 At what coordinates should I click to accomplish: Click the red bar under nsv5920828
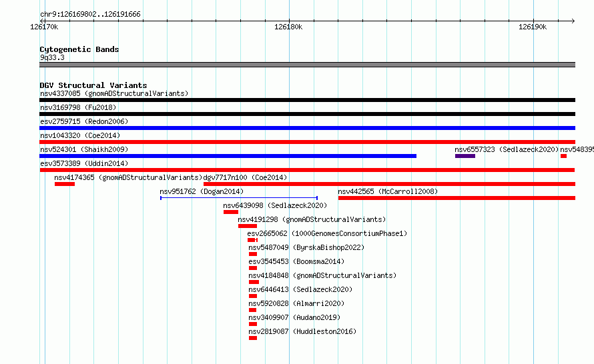[253, 310]
